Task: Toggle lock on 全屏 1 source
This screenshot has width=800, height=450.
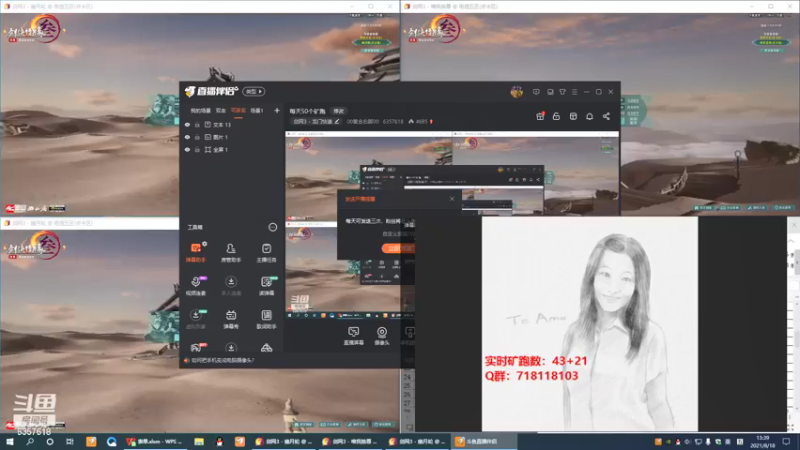Action: (x=197, y=149)
